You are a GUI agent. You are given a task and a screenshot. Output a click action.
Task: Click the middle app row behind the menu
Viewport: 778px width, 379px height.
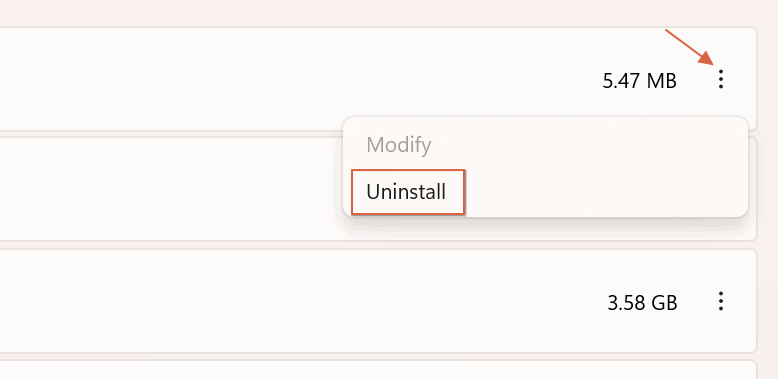(169, 189)
